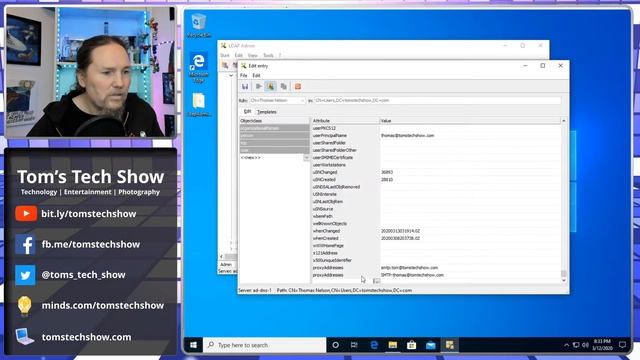Collapse the tree node in LDAP Admin window
The image size is (640, 360).
[231, 76]
